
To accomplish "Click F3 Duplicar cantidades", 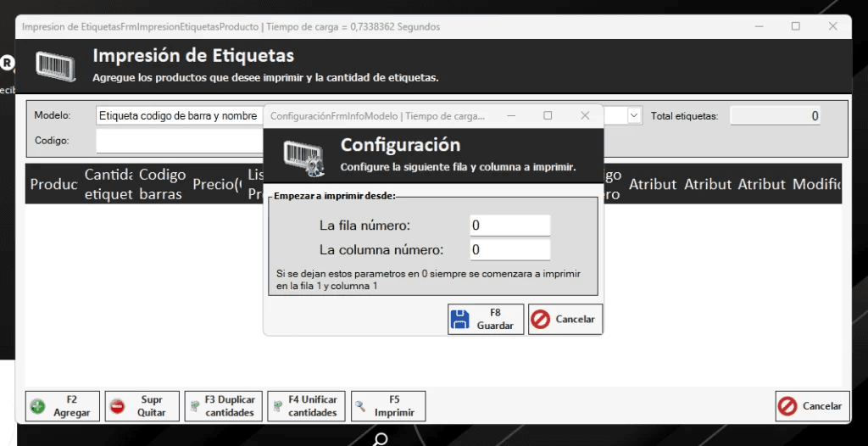I will coord(220,406).
